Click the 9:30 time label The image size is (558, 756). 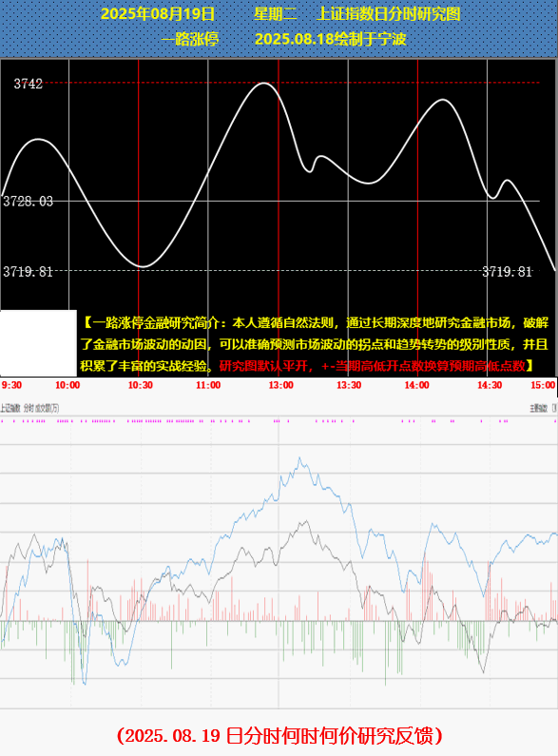click(11, 385)
